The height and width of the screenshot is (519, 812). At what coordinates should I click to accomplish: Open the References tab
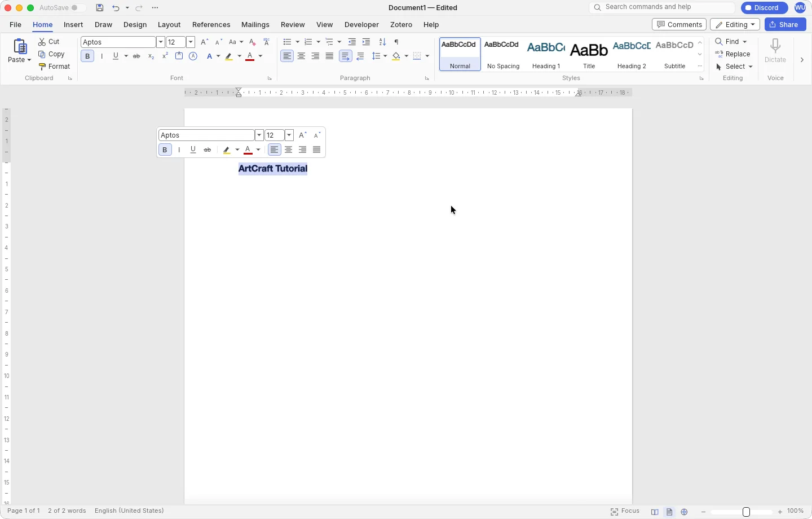(211, 24)
